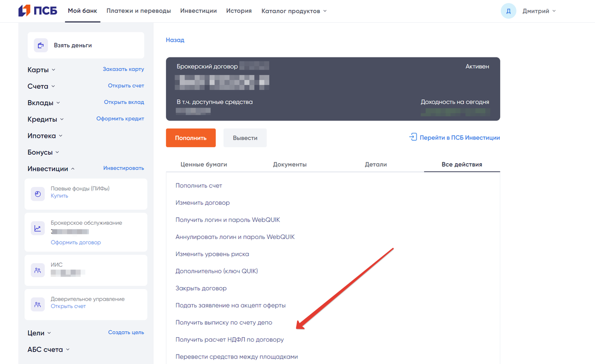
Task: Expand the Счета section
Action: pyautogui.click(x=42, y=86)
